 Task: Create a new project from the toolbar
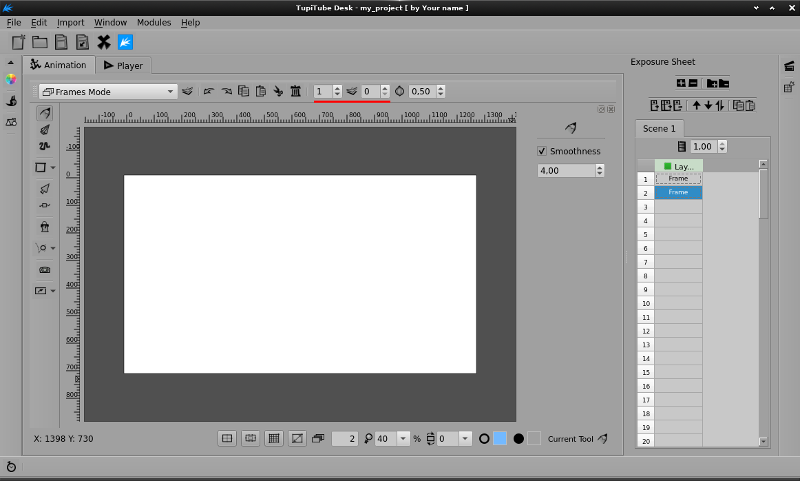click(18, 42)
